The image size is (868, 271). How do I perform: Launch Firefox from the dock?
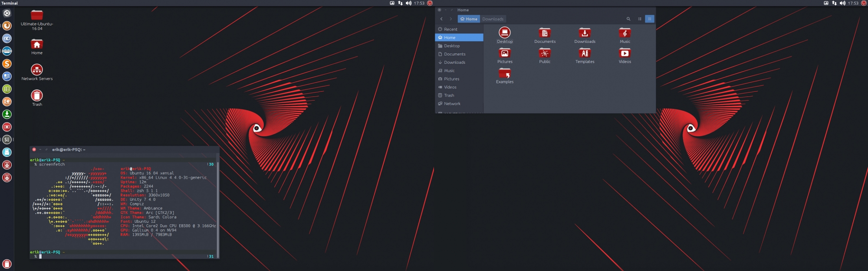(7, 26)
